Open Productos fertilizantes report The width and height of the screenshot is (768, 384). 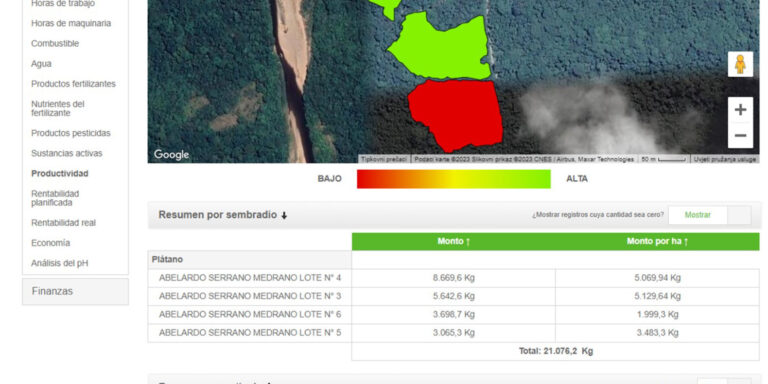tap(73, 84)
